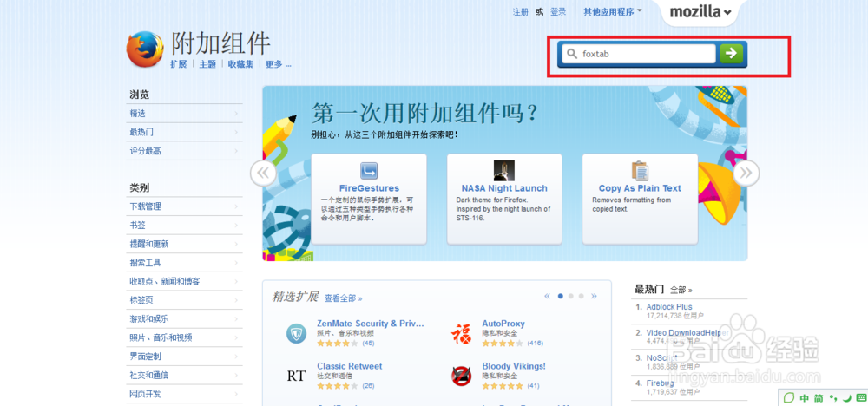Screen dimensions: 868x406
Task: Open the NASA Night Launch title
Action: click(504, 188)
